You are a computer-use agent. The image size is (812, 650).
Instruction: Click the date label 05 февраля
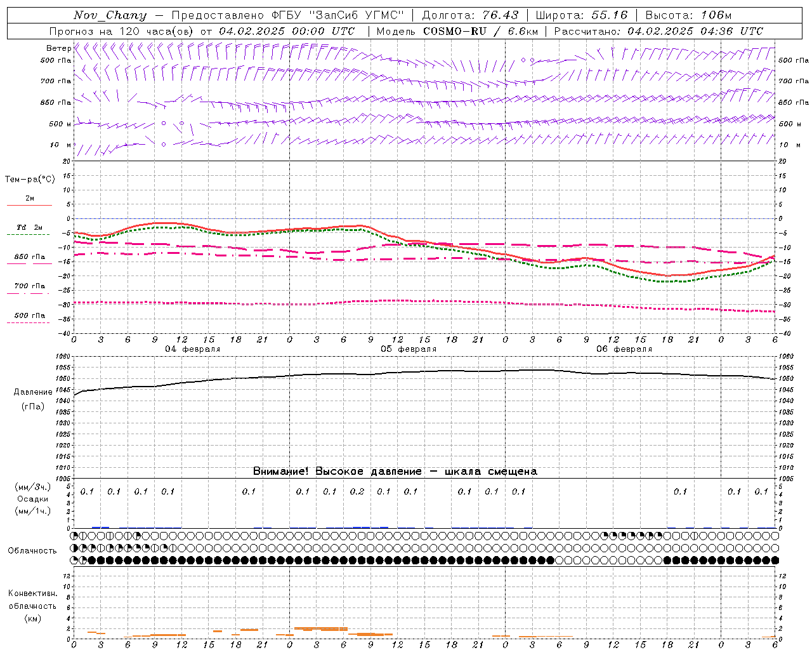[409, 349]
